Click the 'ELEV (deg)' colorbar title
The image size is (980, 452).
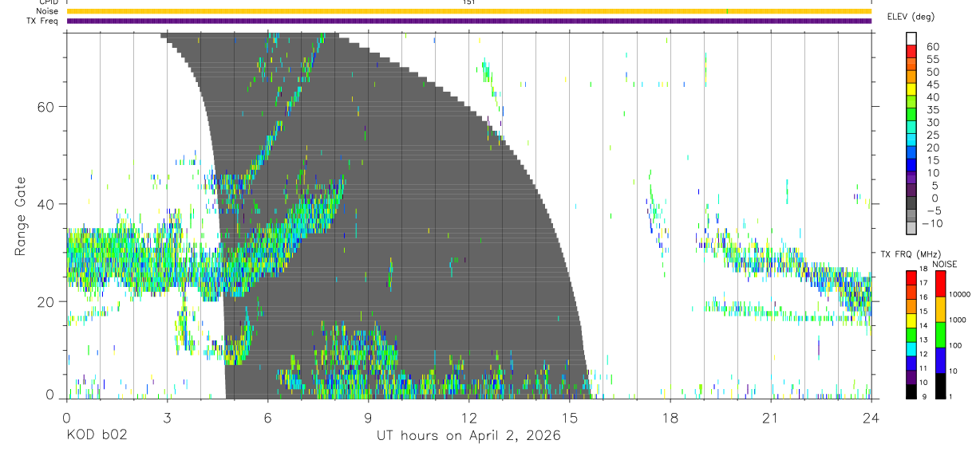911,16
